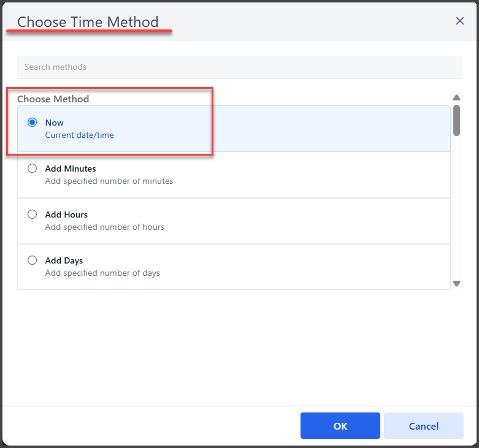Click the Add Minutes option title
Image resolution: width=479 pixels, height=448 pixels.
click(71, 169)
